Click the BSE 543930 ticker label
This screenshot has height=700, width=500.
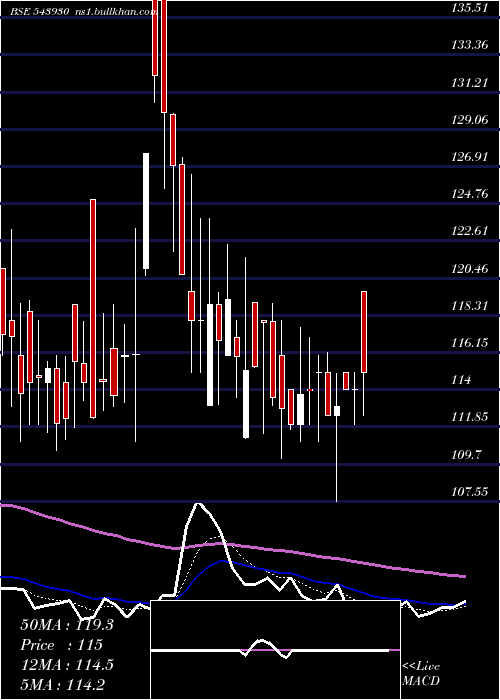(x=40, y=12)
